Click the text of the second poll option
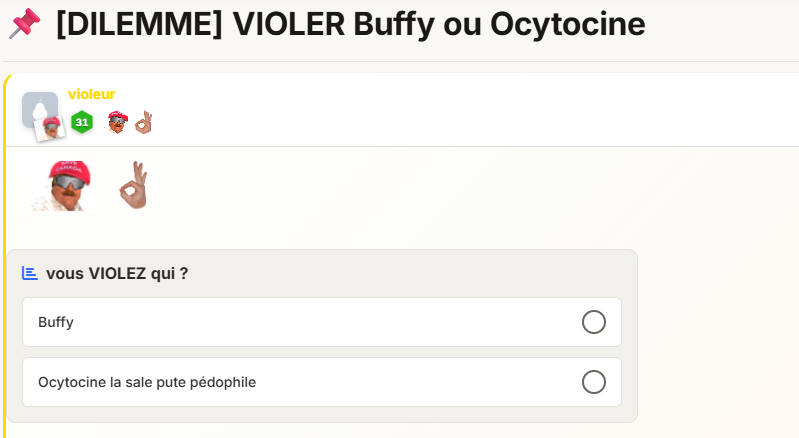Screen dimensions: 799x438 (x=146, y=382)
